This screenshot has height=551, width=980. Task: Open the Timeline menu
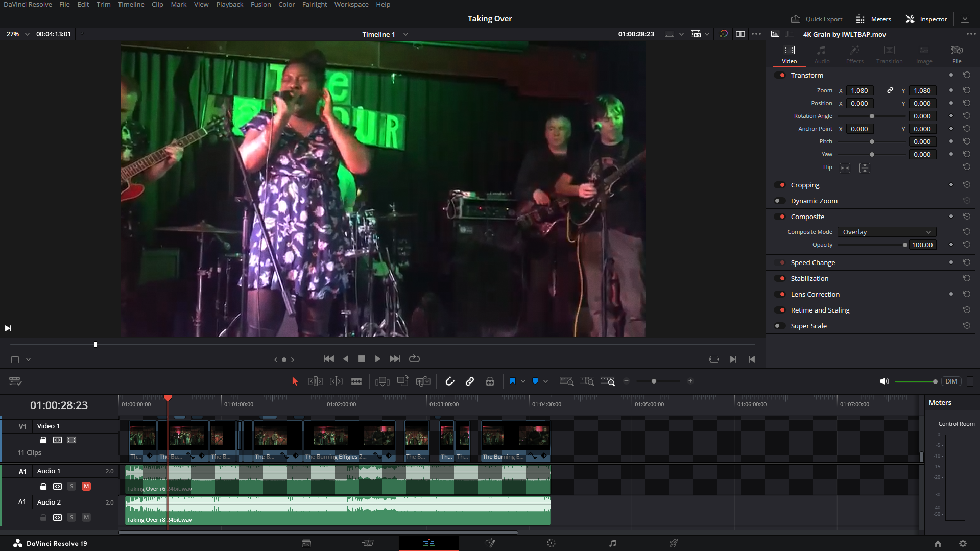pyautogui.click(x=131, y=4)
